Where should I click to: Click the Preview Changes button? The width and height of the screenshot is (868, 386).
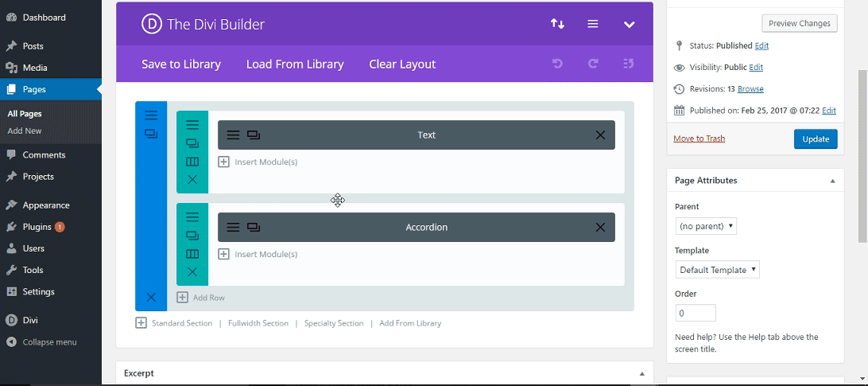point(800,23)
